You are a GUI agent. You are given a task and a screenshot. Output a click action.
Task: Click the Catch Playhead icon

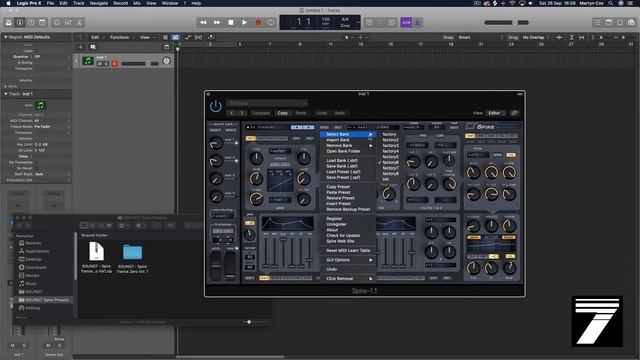coord(211,37)
